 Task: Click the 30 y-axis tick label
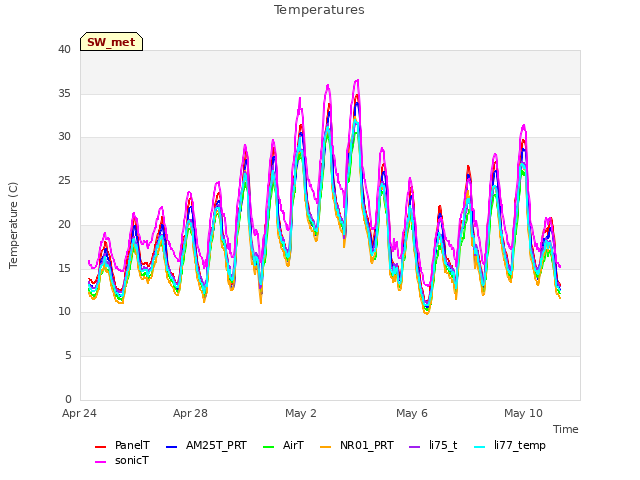[64, 137]
